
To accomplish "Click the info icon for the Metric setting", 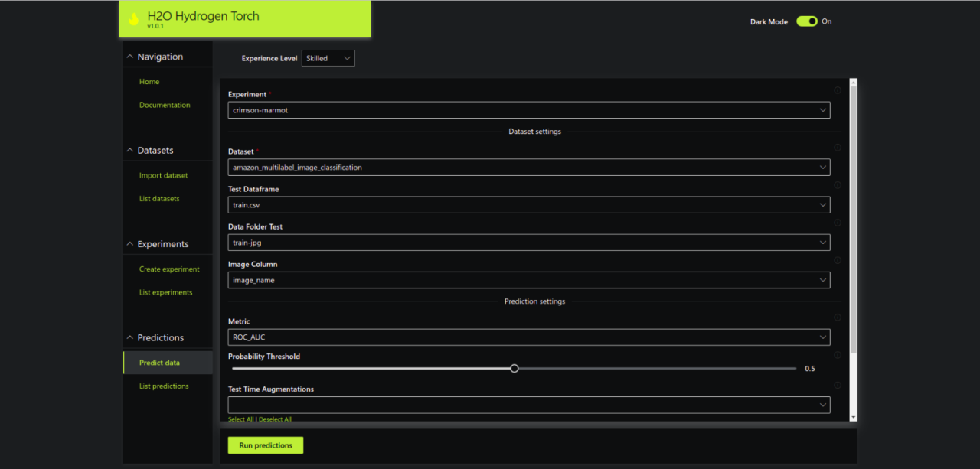I will point(838,318).
